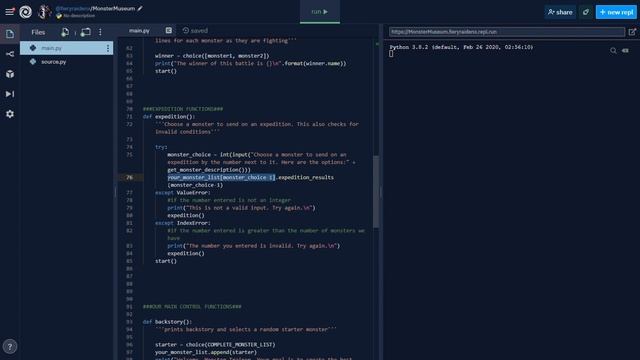Viewport: 640px width, 360px height.
Task: Open the debugger sidebar icon
Action: tap(10, 94)
